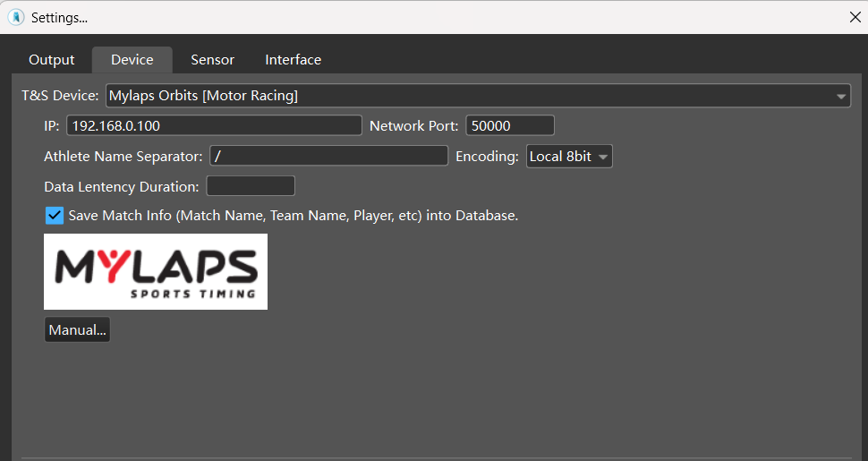
Task: Open the Manual... button
Action: click(x=77, y=330)
